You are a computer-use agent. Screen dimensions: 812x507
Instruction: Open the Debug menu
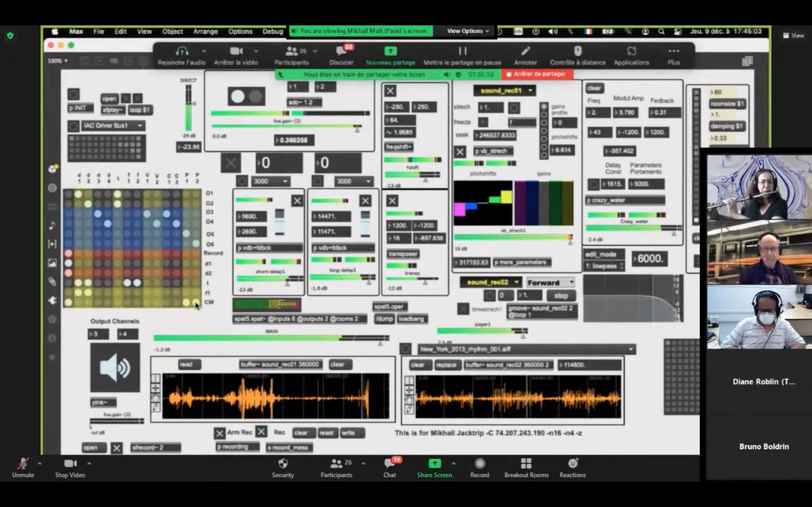272,32
